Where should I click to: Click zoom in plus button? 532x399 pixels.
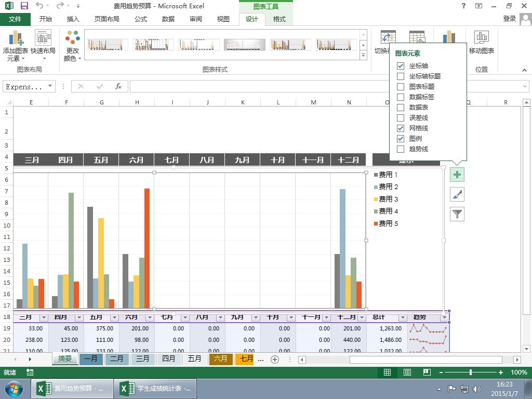[501, 373]
